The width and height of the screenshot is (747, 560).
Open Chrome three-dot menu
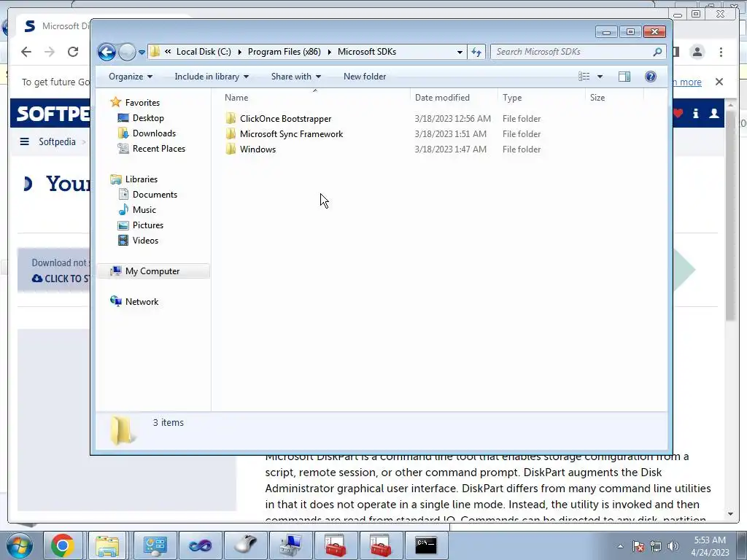tap(721, 52)
